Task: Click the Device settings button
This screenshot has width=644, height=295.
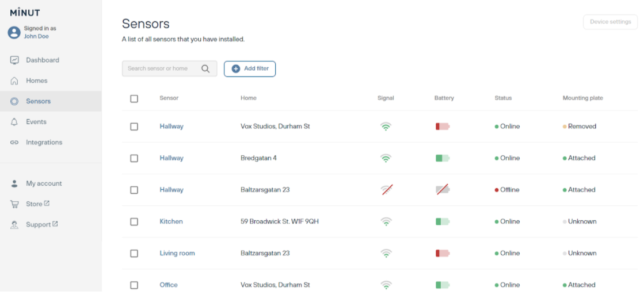Action: 610,22
